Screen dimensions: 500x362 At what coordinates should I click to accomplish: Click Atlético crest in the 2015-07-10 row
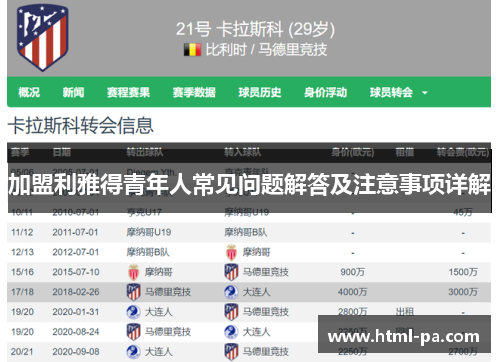[231, 272]
